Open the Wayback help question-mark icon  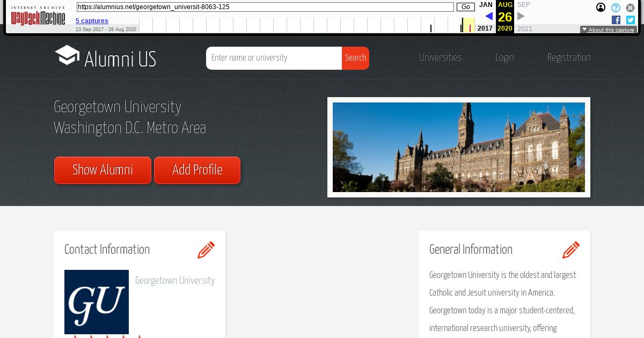click(616, 8)
